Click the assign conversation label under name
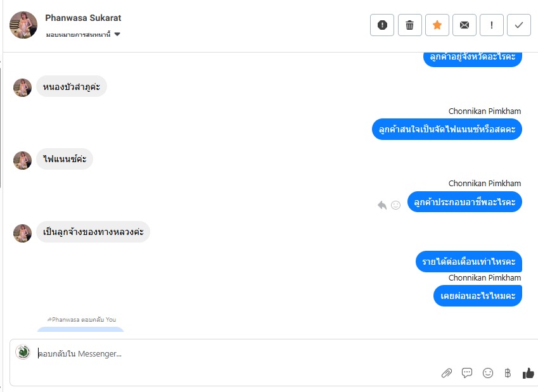Screen dimensions: 538x392 (78, 34)
